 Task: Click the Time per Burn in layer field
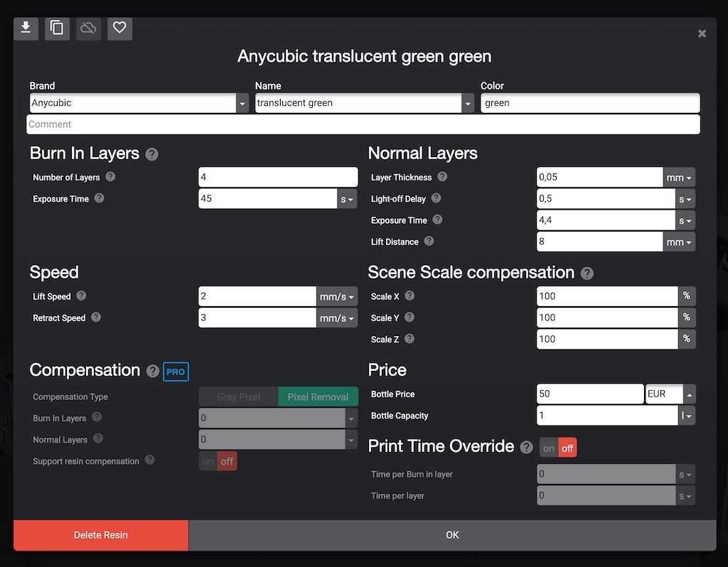click(606, 474)
